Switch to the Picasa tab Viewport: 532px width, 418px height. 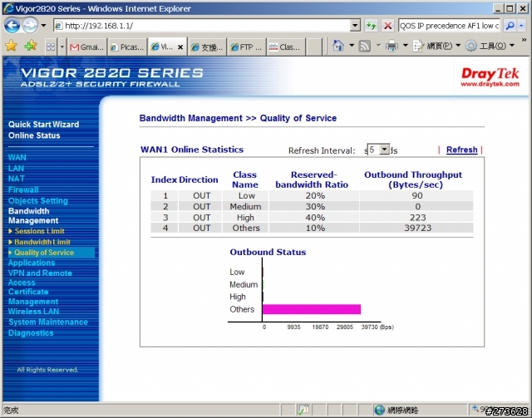click(x=127, y=47)
